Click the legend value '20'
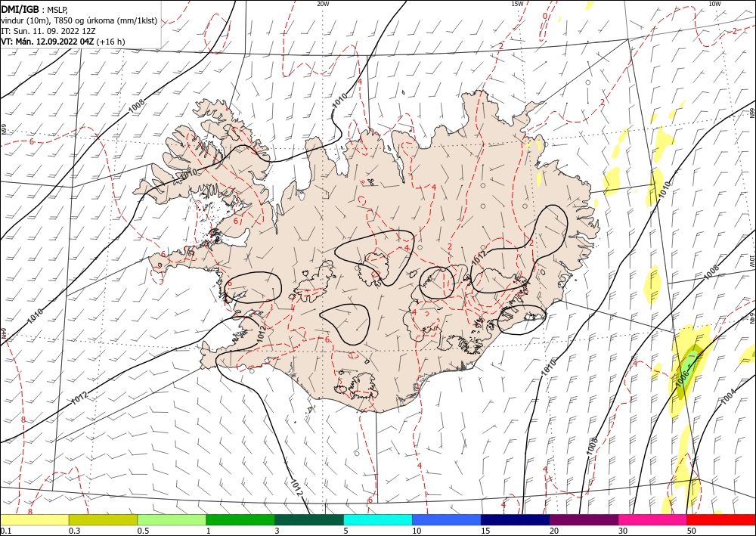This screenshot has height=536, width=756. pyautogui.click(x=554, y=531)
